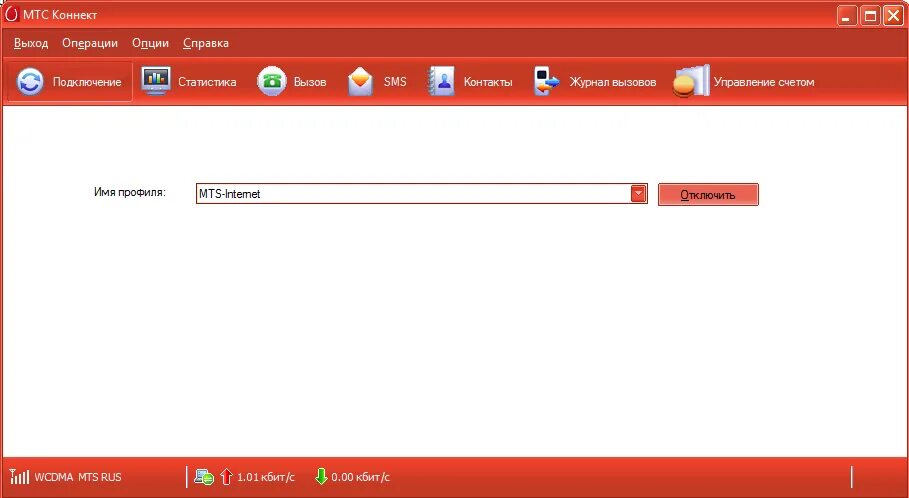
Task: Click the Отключить button
Action: pos(708,195)
